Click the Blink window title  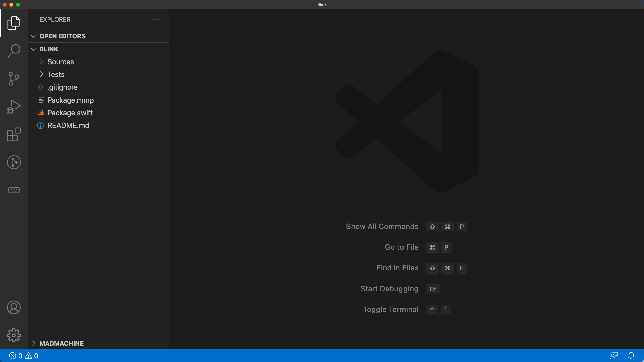pyautogui.click(x=322, y=5)
